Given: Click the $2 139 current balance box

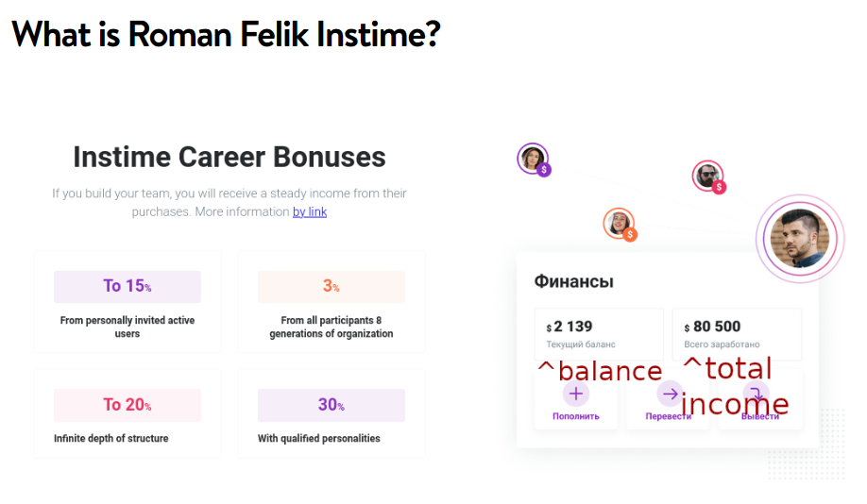Looking at the screenshot, I should (x=599, y=334).
